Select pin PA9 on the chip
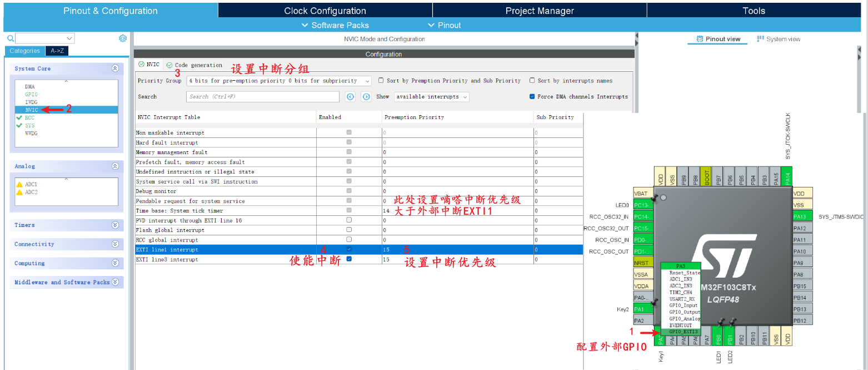Viewport: 868px width, 370px height. (802, 263)
